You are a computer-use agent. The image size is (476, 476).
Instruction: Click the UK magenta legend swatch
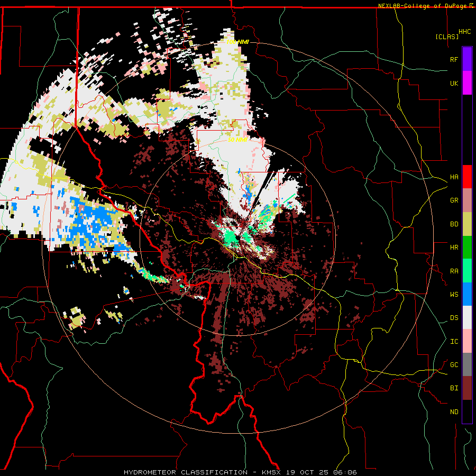[467, 83]
